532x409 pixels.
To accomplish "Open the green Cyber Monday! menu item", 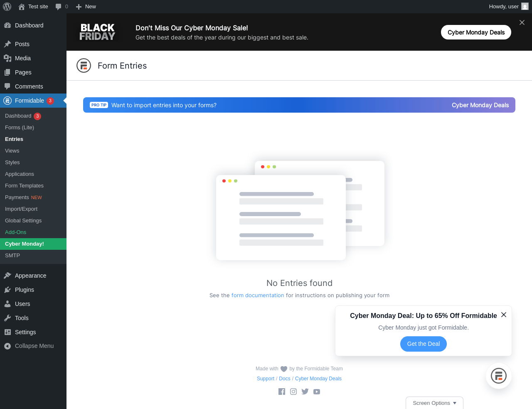I will tap(33, 244).
